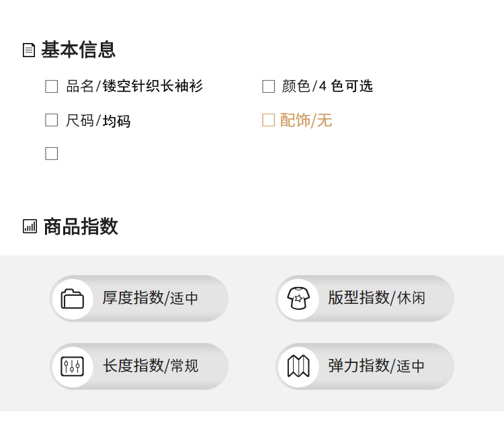Tick the orange 配饰/无 checkbox
This screenshot has height=441, width=504.
click(268, 120)
